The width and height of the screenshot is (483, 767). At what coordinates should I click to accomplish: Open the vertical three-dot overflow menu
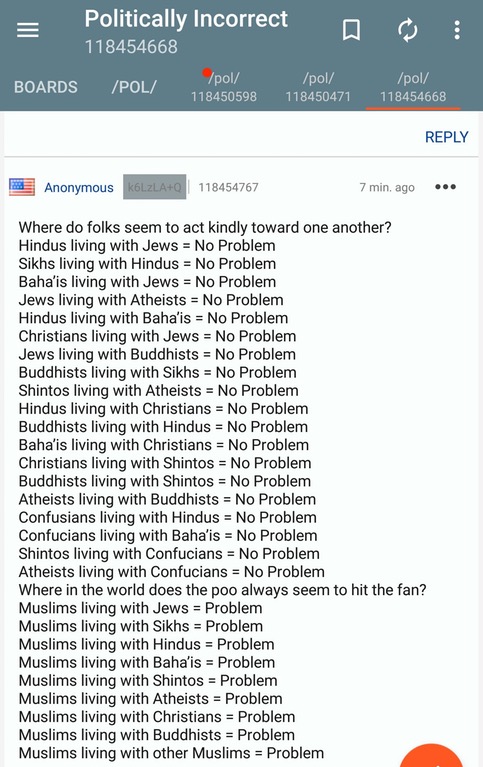click(x=457, y=30)
